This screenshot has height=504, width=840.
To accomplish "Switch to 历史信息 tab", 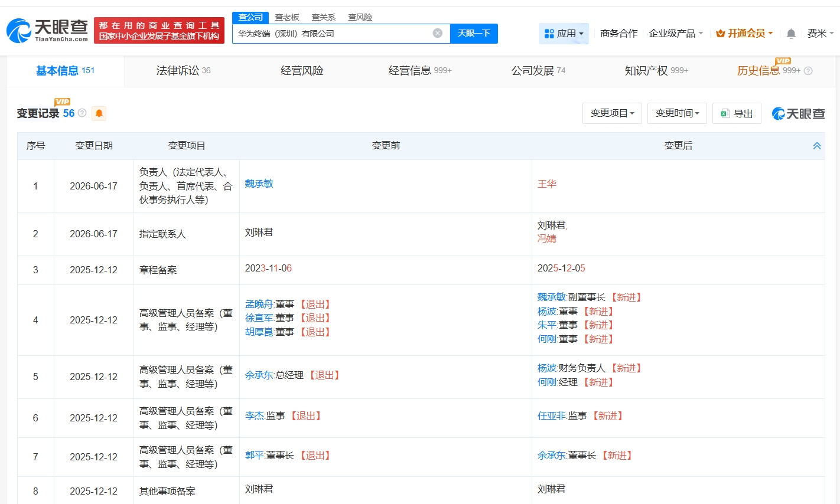I will [769, 71].
